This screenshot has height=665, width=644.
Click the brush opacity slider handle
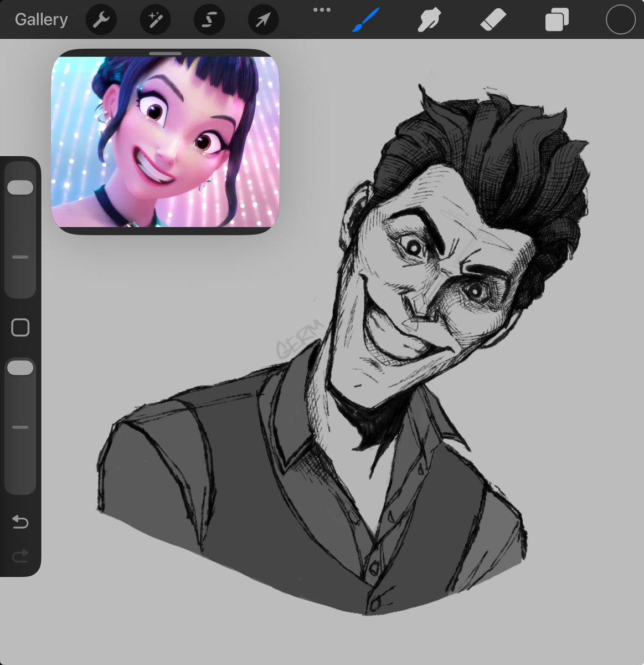point(20,368)
